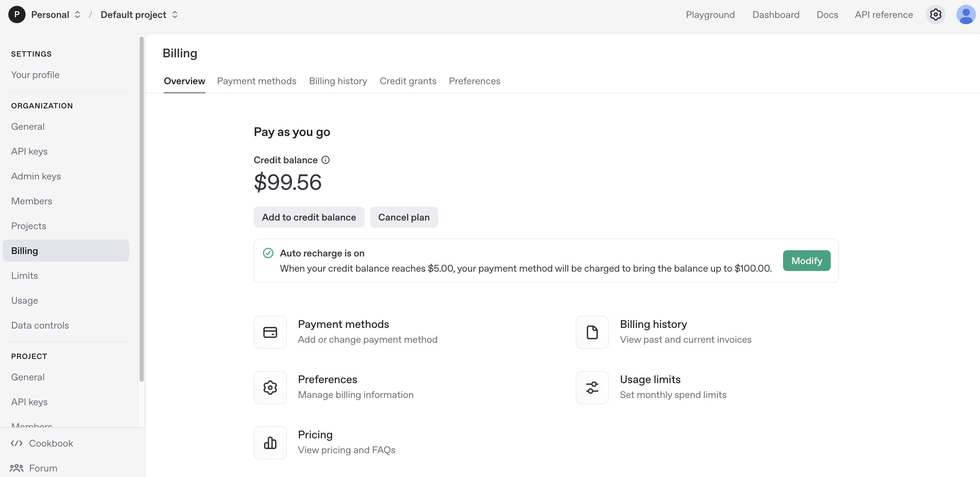The width and height of the screenshot is (980, 477).
Task: Click Modify for auto recharge
Action: pyautogui.click(x=806, y=260)
